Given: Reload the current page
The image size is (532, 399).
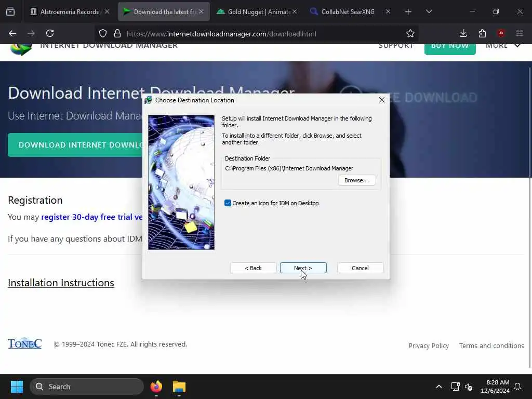Looking at the screenshot, I should click(x=50, y=33).
